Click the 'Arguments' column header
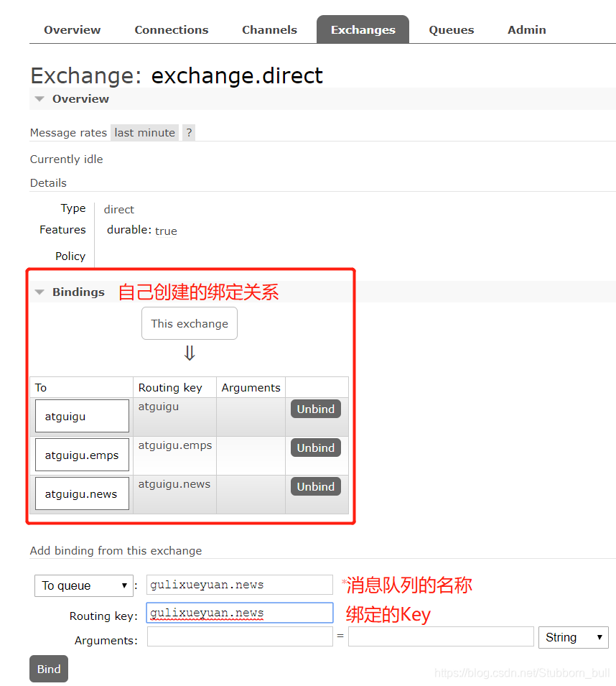 [x=251, y=388]
